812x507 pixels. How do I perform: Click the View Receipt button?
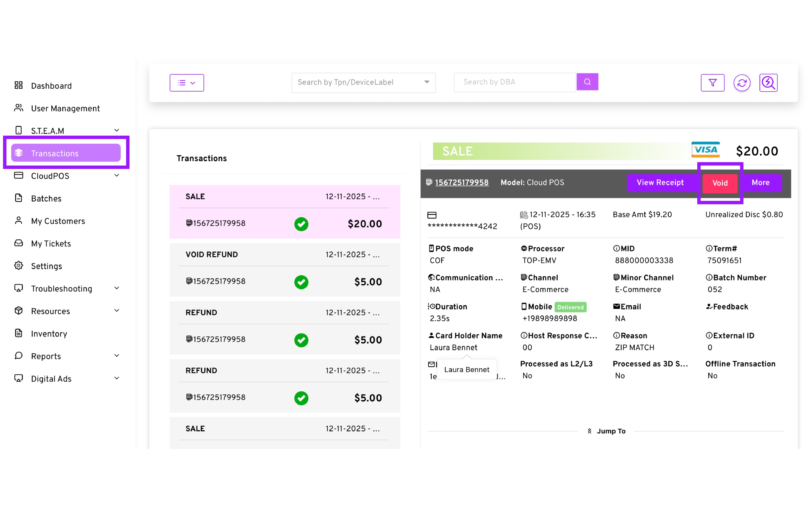coord(660,183)
